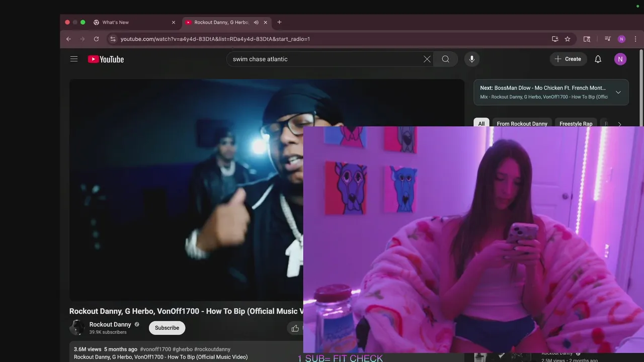Open YouTube notifications bell
Viewport: 644px width, 362px height.
click(x=598, y=59)
